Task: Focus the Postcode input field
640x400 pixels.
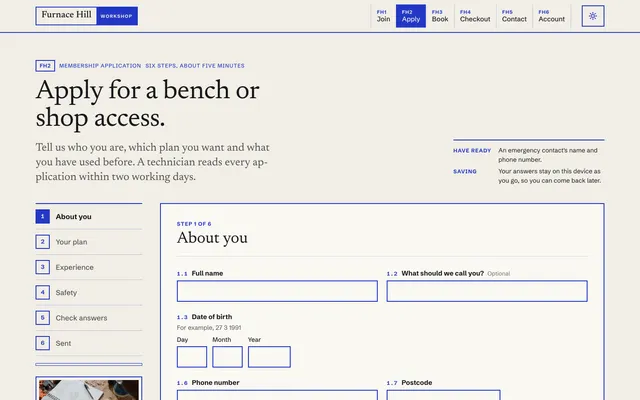Action: pyautogui.click(x=443, y=395)
